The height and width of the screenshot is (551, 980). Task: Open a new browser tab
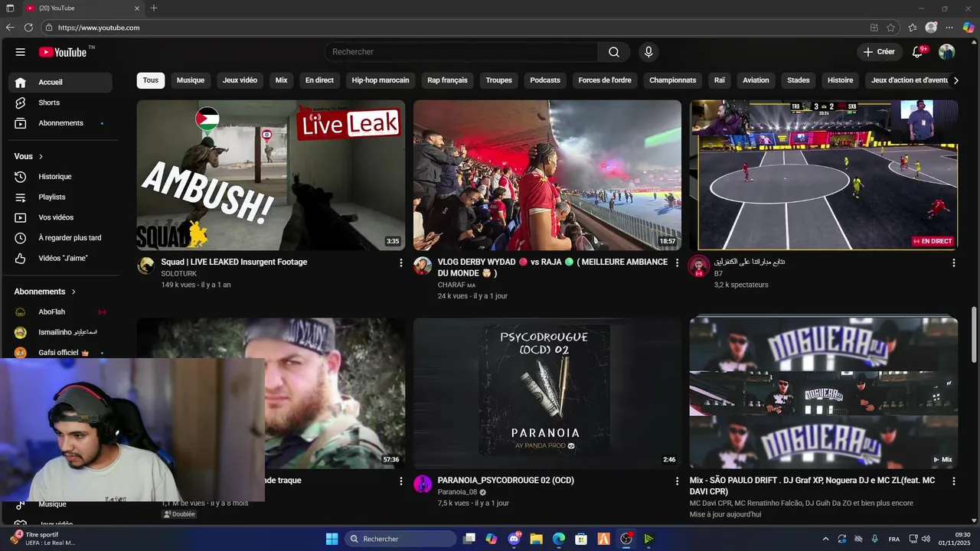tap(154, 8)
